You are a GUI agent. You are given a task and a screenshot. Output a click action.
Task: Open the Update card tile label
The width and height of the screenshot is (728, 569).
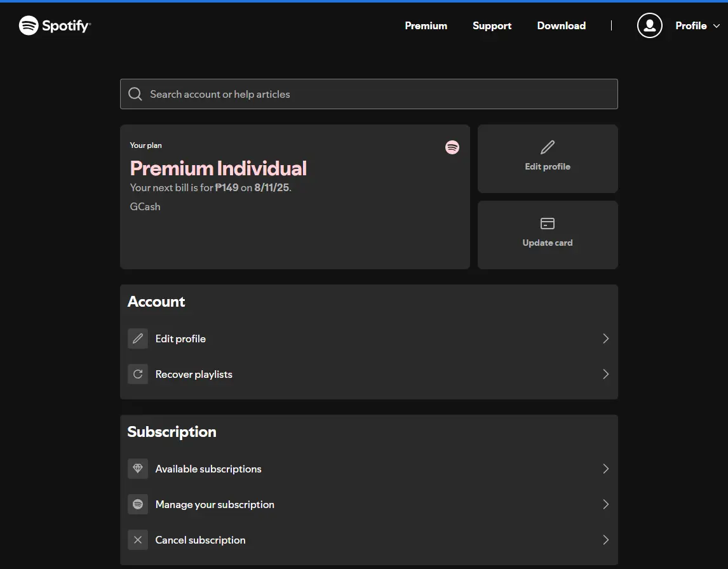(x=548, y=243)
